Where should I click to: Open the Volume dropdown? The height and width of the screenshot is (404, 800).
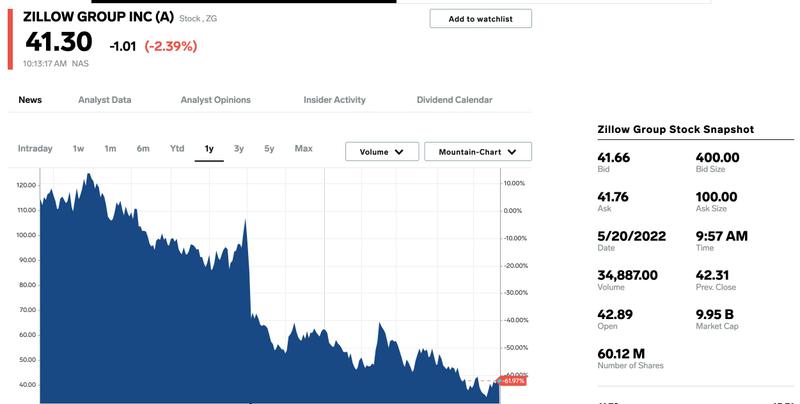[x=382, y=152]
